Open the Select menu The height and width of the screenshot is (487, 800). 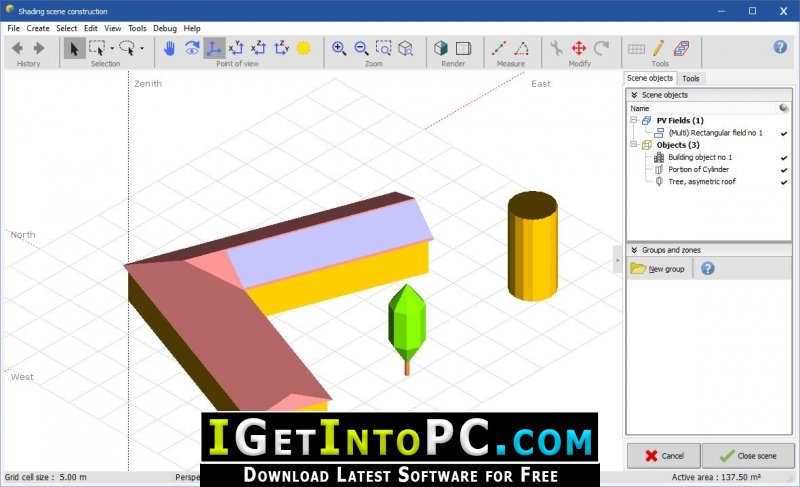pos(67,29)
